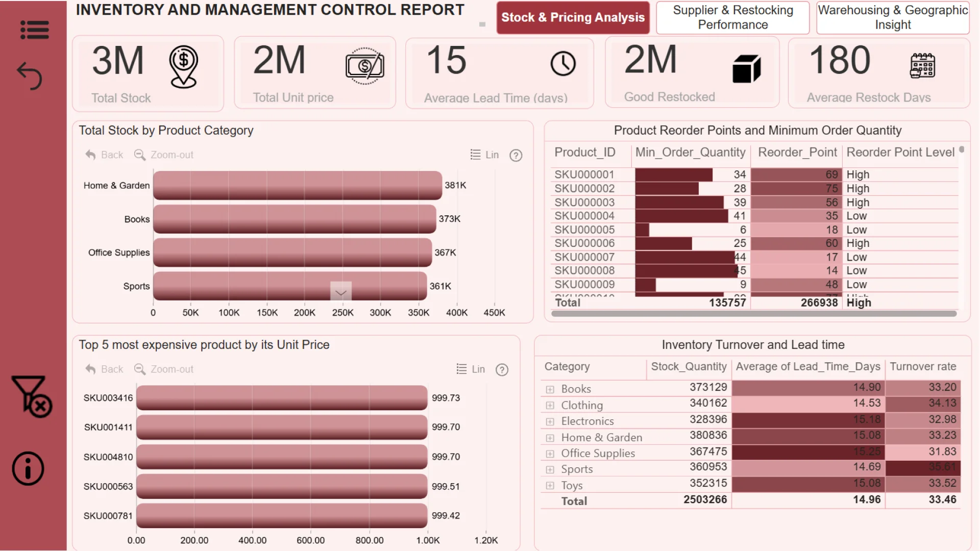This screenshot has width=980, height=551.
Task: Click the down chevron on Sports bar
Action: (x=340, y=292)
